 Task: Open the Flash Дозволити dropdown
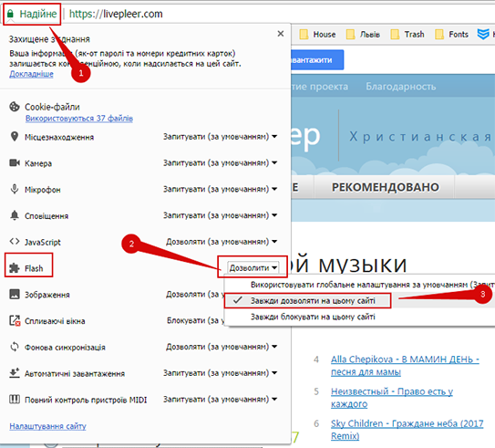pos(253,268)
